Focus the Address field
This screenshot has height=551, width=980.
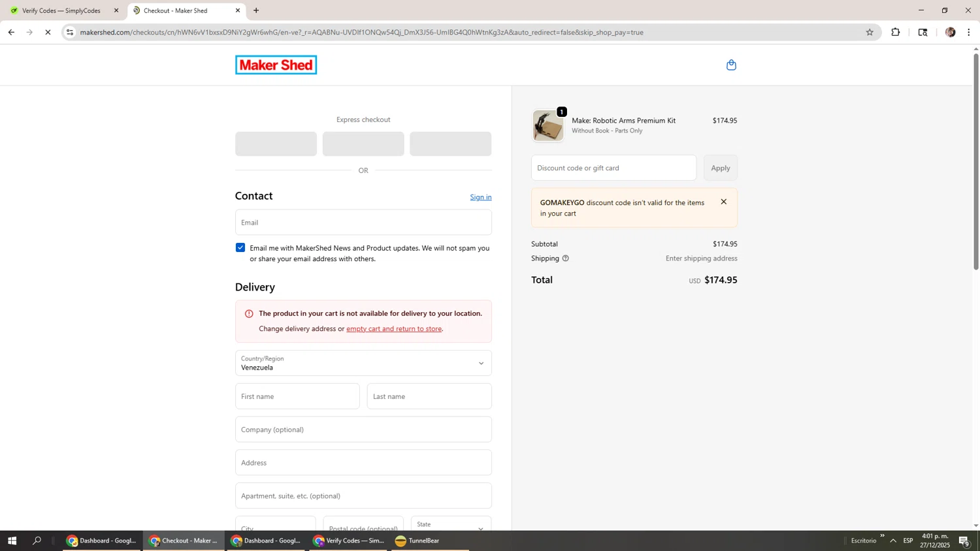(363, 462)
